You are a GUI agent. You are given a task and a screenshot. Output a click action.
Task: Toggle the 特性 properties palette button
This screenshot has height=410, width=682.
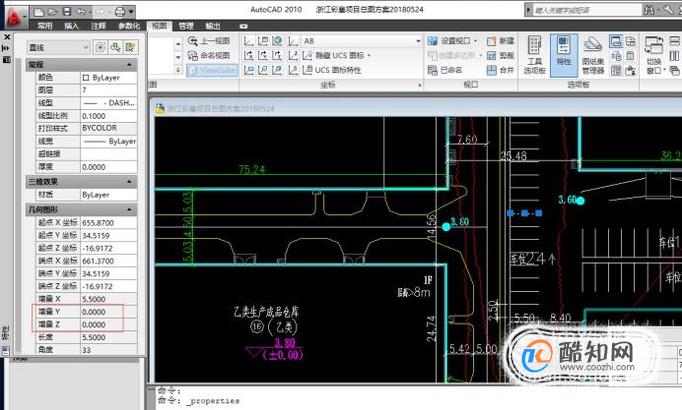pyautogui.click(x=564, y=55)
